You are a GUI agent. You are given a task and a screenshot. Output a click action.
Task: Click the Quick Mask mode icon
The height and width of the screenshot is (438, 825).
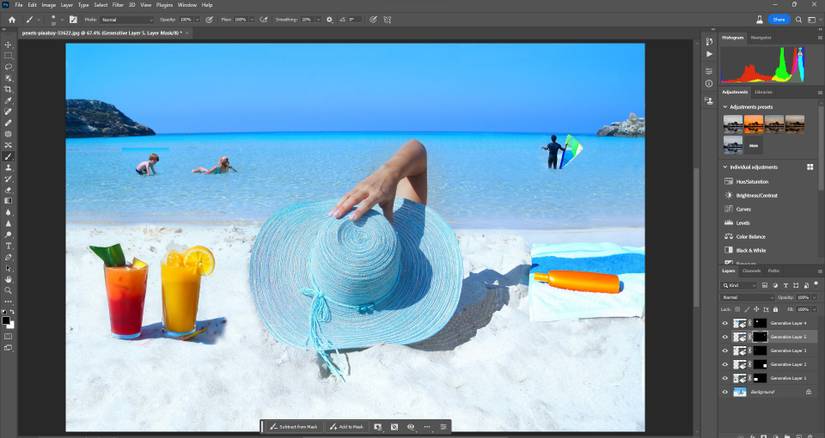tap(8, 336)
